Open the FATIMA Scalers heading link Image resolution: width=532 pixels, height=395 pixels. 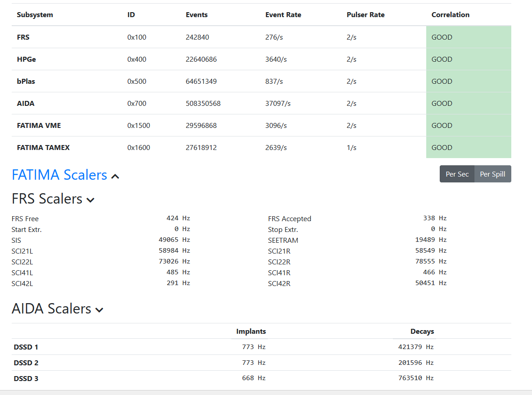pos(59,175)
